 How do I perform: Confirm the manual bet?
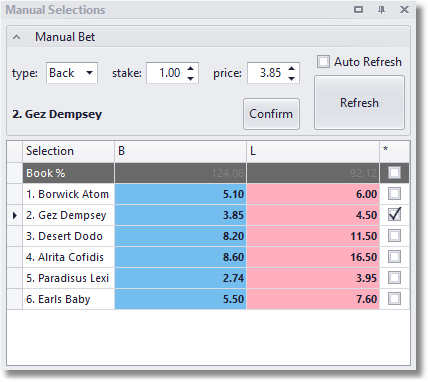(x=271, y=114)
